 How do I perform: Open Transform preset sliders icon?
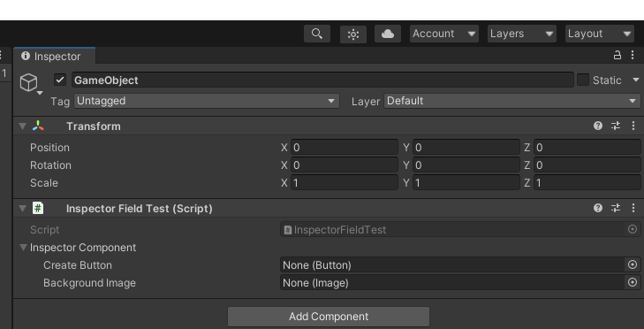tap(616, 126)
